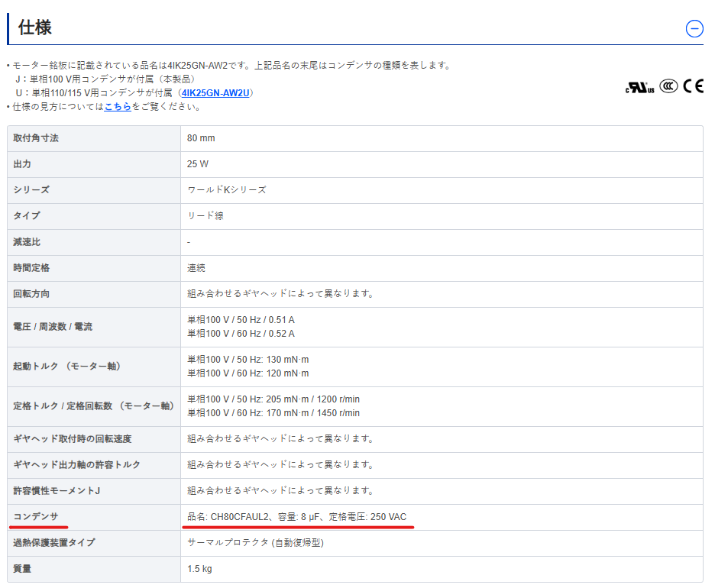Screen dimensions: 715x588
Task: Click the cURus certification mark icon
Action: coord(639,86)
